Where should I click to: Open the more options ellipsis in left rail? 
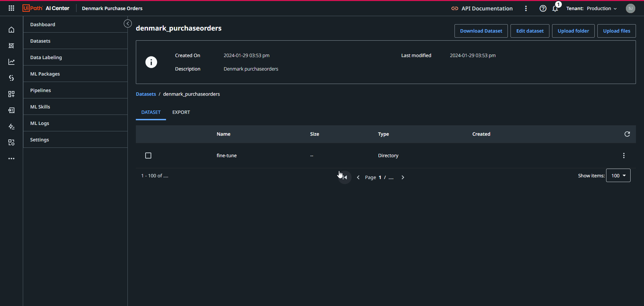coord(11,159)
